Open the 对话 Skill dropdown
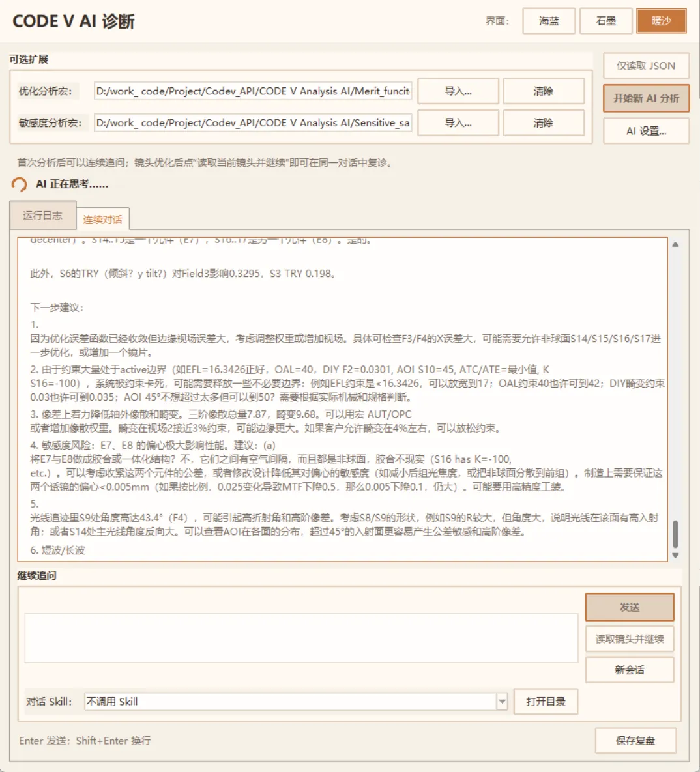The height and width of the screenshot is (772, 700). [x=295, y=702]
